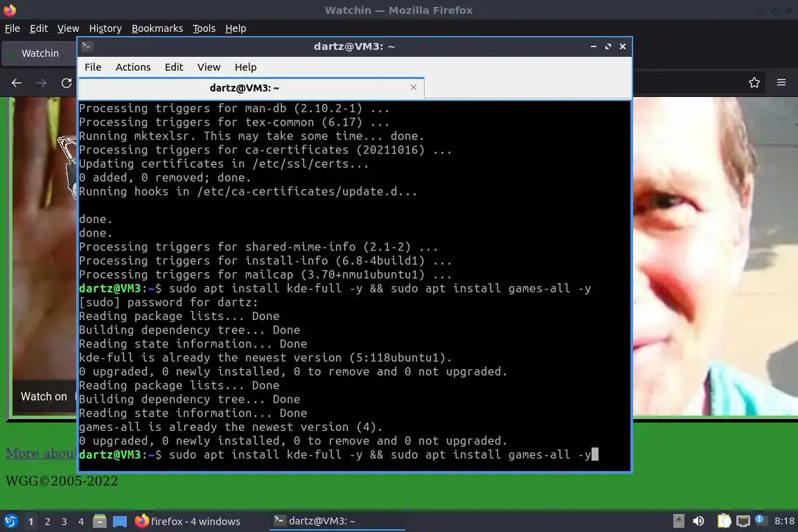The height and width of the screenshot is (532, 798).
Task: Click the terminal icon in the title bar
Action: (x=87, y=46)
